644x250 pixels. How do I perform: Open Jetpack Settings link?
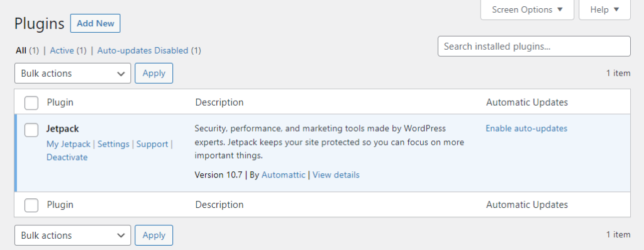113,144
